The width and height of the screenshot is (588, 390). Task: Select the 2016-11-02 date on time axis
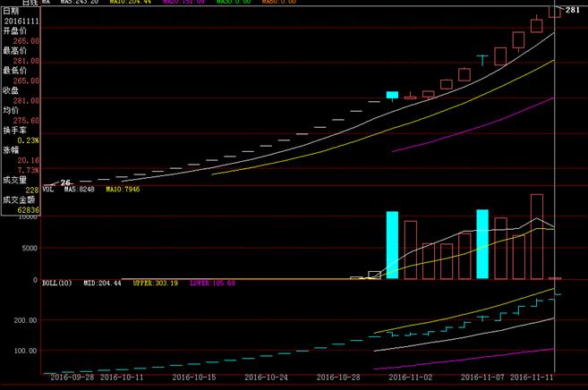click(413, 378)
